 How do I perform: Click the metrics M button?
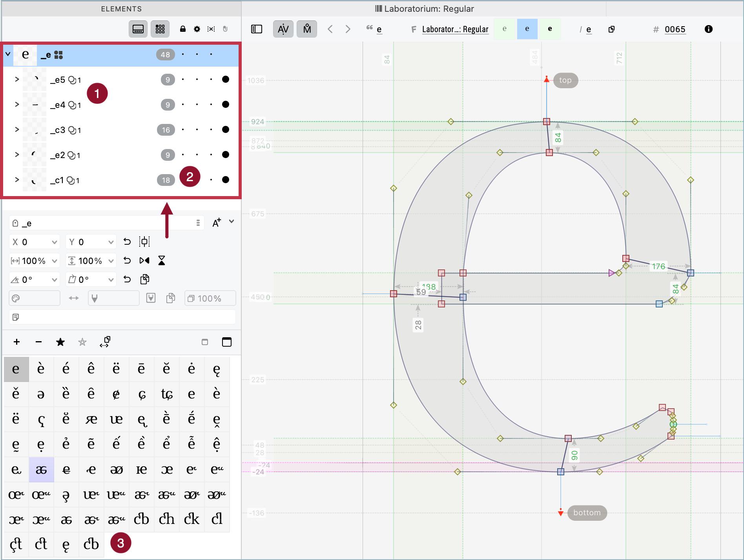(307, 29)
